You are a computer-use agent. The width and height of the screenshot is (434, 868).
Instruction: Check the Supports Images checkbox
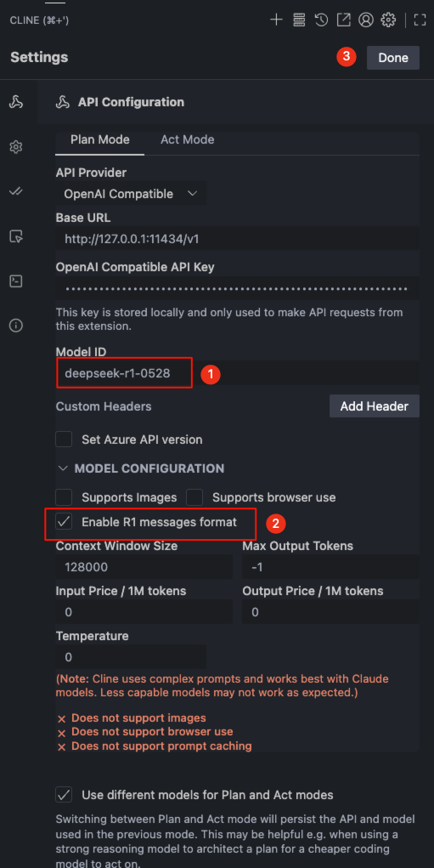point(65,497)
